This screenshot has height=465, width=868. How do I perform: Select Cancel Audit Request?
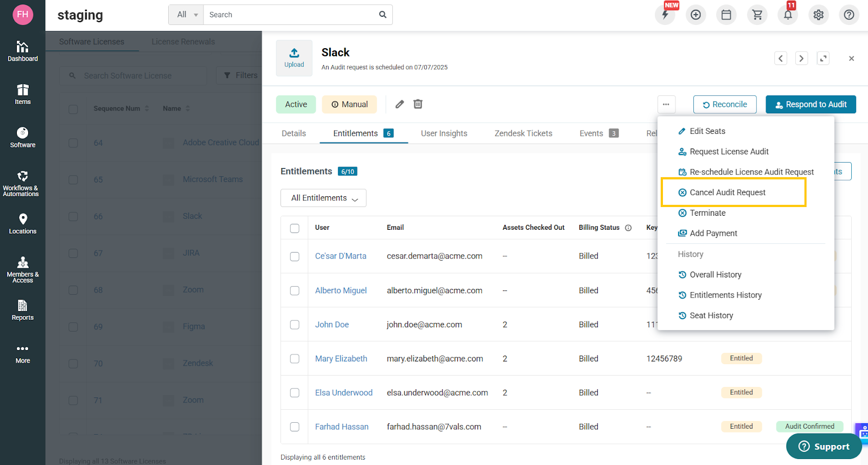tap(722, 192)
